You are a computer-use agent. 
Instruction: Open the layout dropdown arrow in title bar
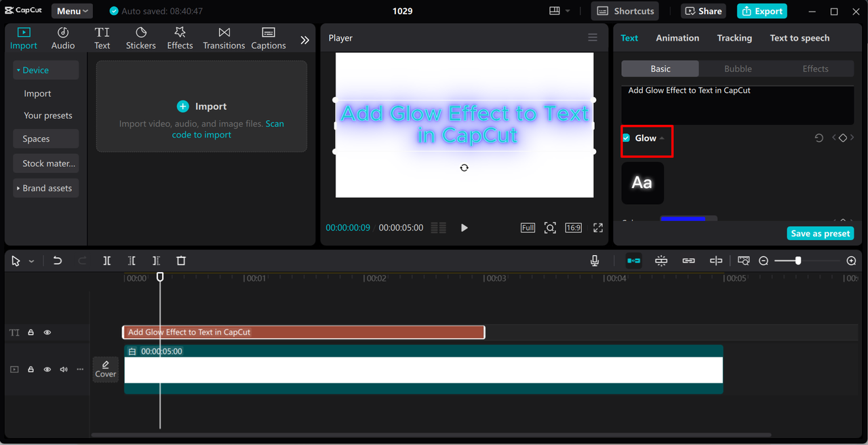pos(568,11)
